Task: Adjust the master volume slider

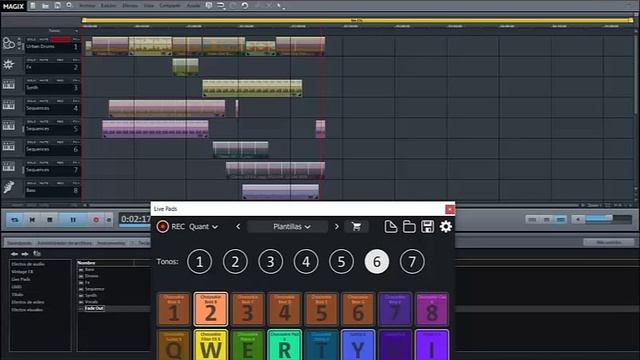Action: tap(609, 220)
